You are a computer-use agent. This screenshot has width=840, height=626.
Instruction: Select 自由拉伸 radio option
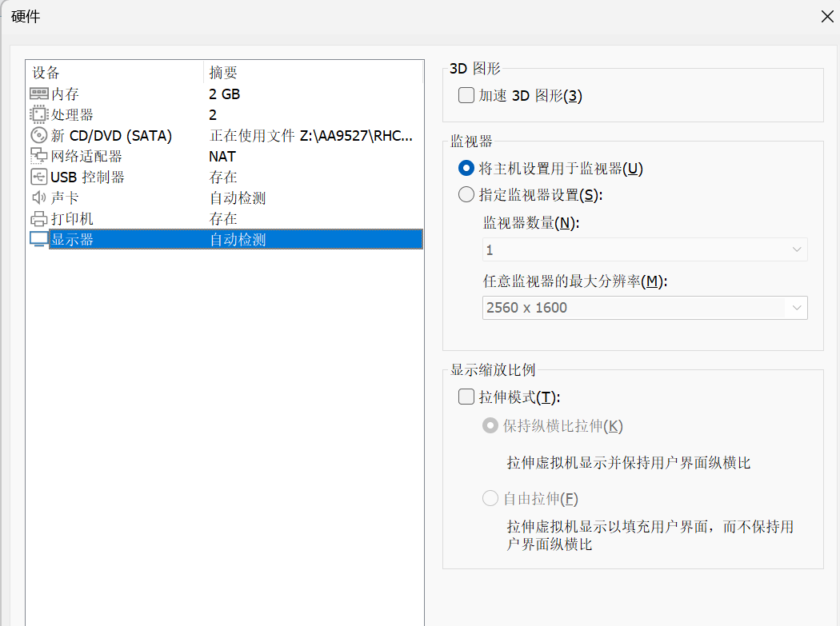pos(490,499)
